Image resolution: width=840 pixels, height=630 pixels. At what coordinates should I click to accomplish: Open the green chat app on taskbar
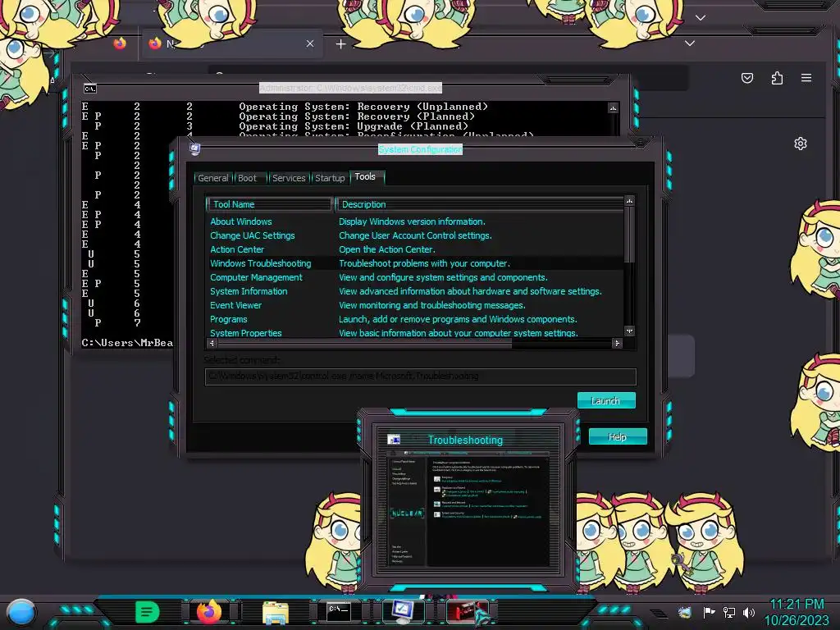click(148, 611)
